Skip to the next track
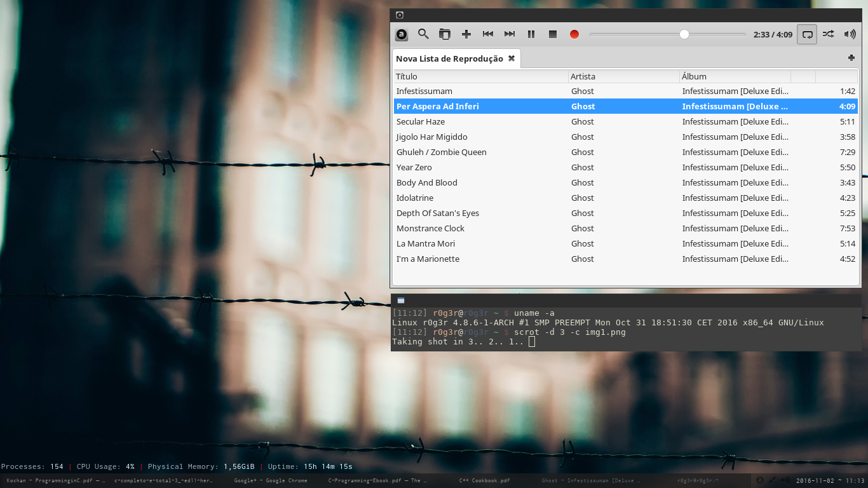This screenshot has height=488, width=868. 510,34
